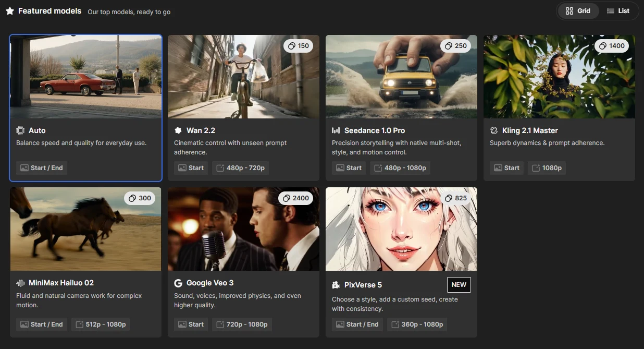Click the Google Veo 3 G logo
Viewport: 644px width, 349px height.
click(x=178, y=283)
